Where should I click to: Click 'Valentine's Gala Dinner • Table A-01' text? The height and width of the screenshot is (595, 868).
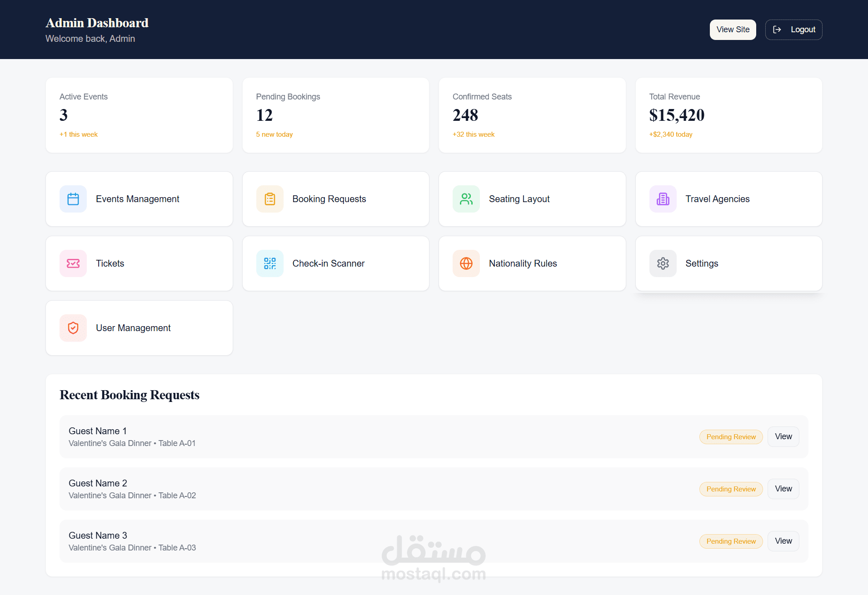point(132,443)
